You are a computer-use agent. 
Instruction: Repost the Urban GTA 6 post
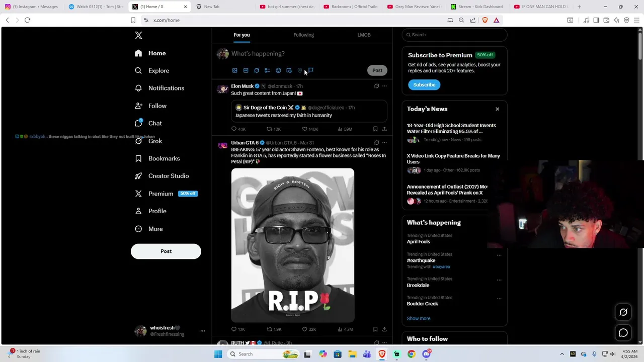pos(274,329)
